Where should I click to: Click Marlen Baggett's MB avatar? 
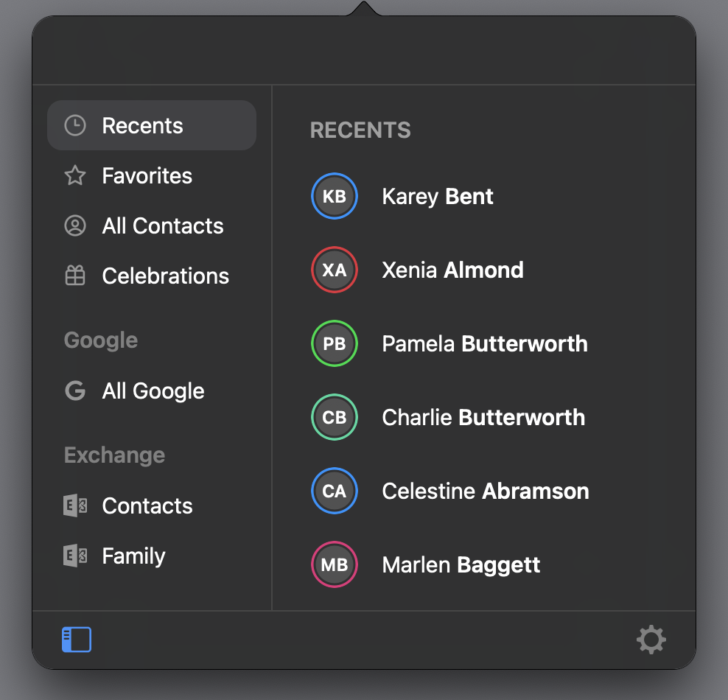[335, 564]
